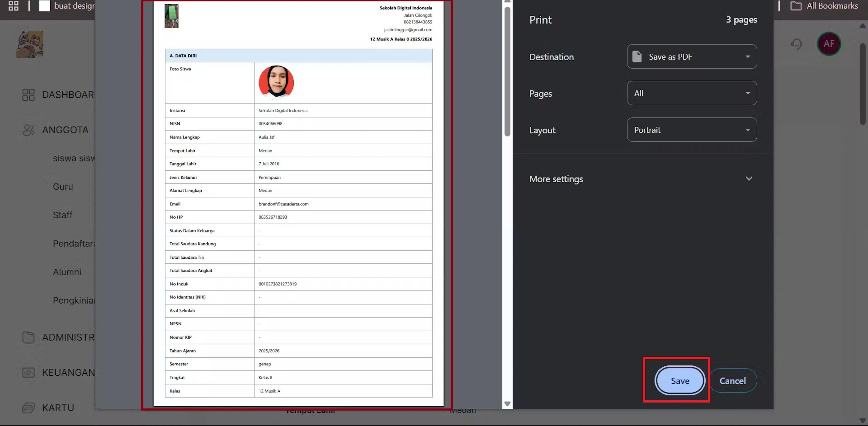The image size is (868, 426).
Task: Click the NISN value 0054066098
Action: (270, 124)
